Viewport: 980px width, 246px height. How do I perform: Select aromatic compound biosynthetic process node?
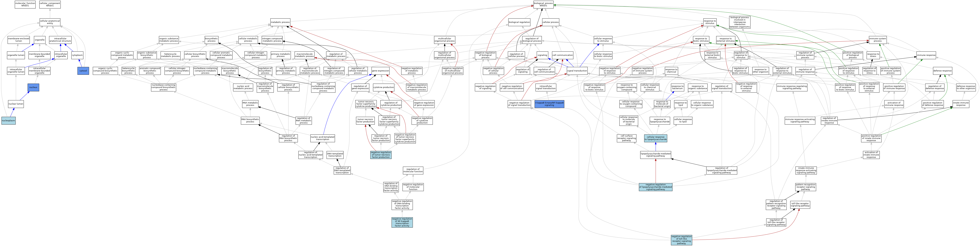[x=150, y=71]
